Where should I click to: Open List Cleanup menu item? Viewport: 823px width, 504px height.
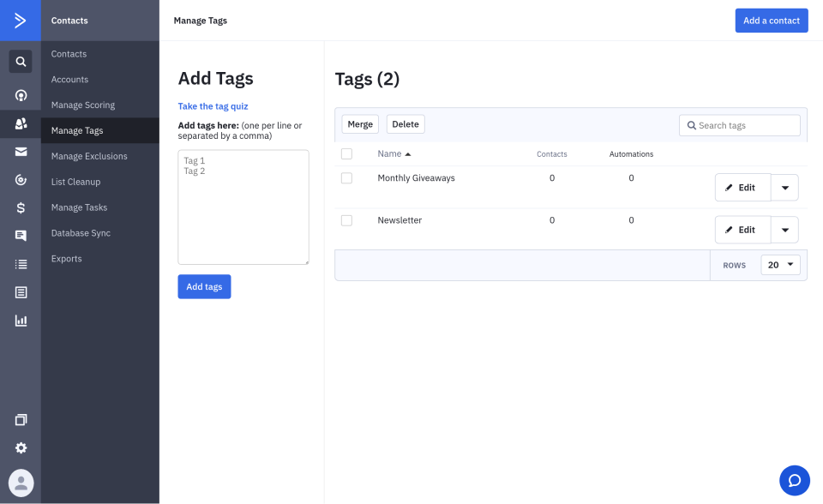tap(75, 183)
